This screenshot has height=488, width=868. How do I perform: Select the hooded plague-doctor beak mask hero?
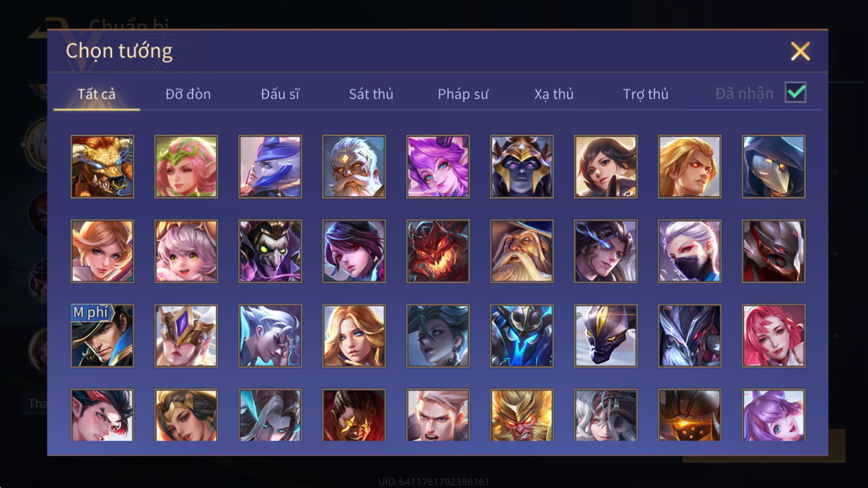pyautogui.click(x=774, y=166)
